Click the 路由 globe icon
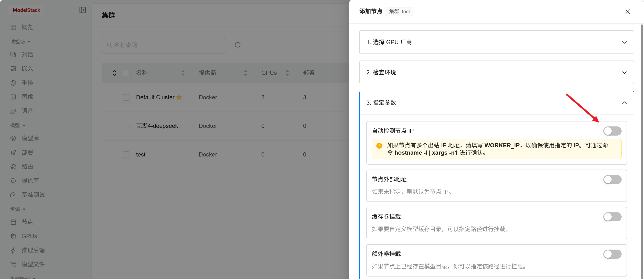 (x=13, y=166)
